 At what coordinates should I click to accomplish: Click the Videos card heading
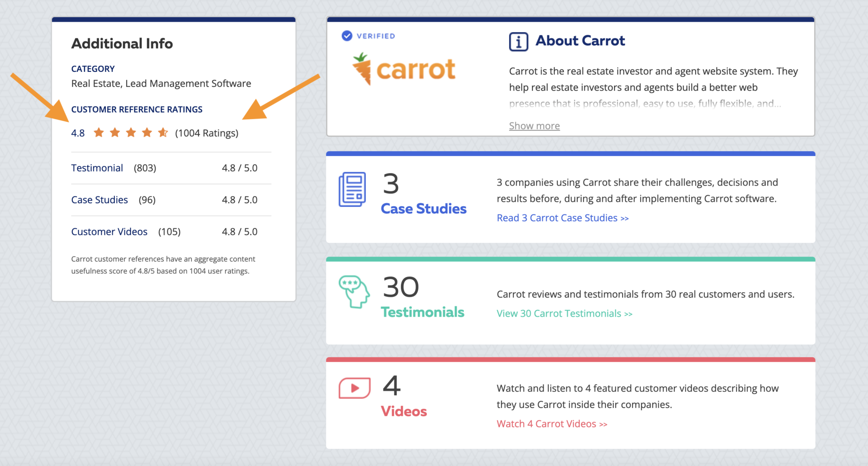click(404, 411)
